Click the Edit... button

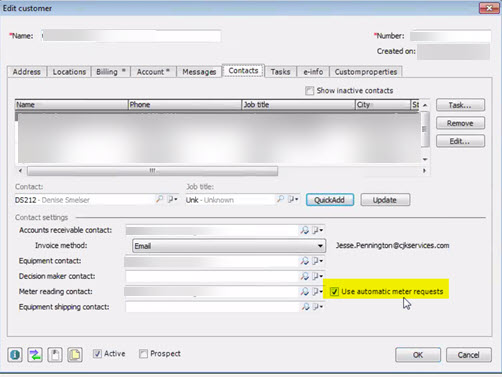pyautogui.click(x=460, y=141)
